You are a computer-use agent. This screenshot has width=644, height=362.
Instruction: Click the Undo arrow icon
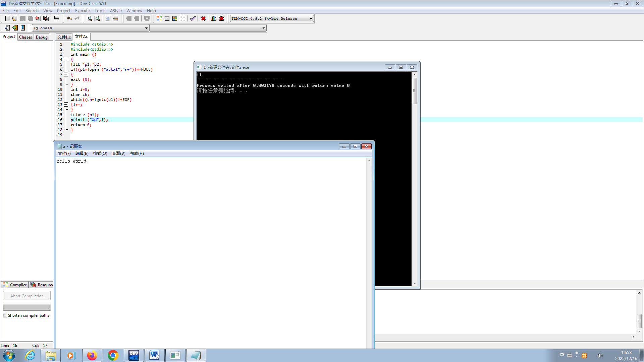point(69,19)
